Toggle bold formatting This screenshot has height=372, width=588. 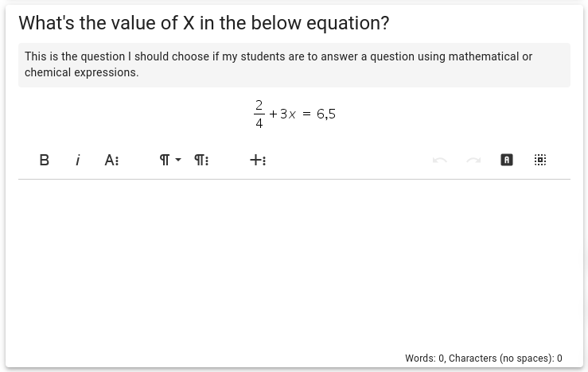coord(45,160)
